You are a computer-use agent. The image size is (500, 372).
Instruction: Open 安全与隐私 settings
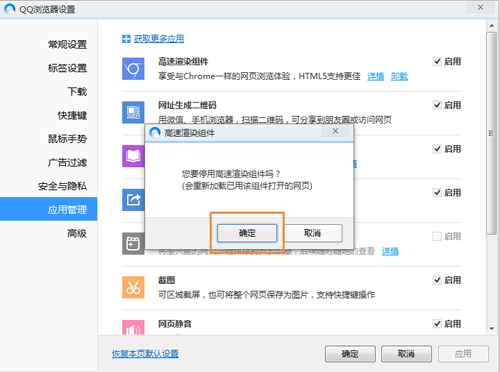coord(62,186)
